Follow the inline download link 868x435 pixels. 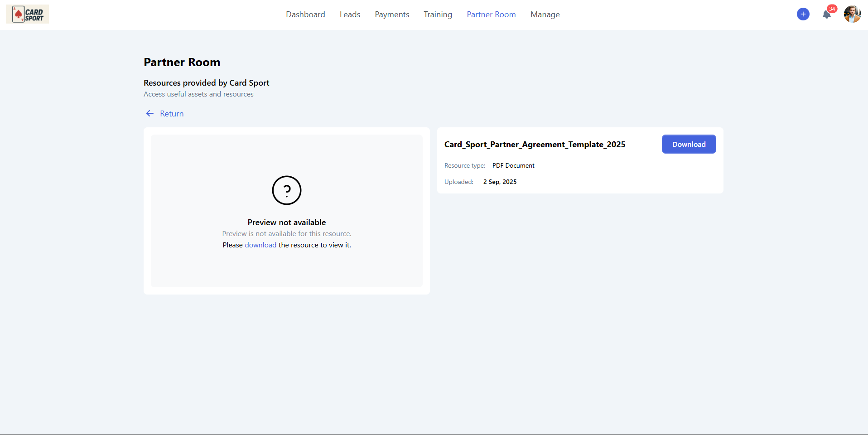pos(260,245)
